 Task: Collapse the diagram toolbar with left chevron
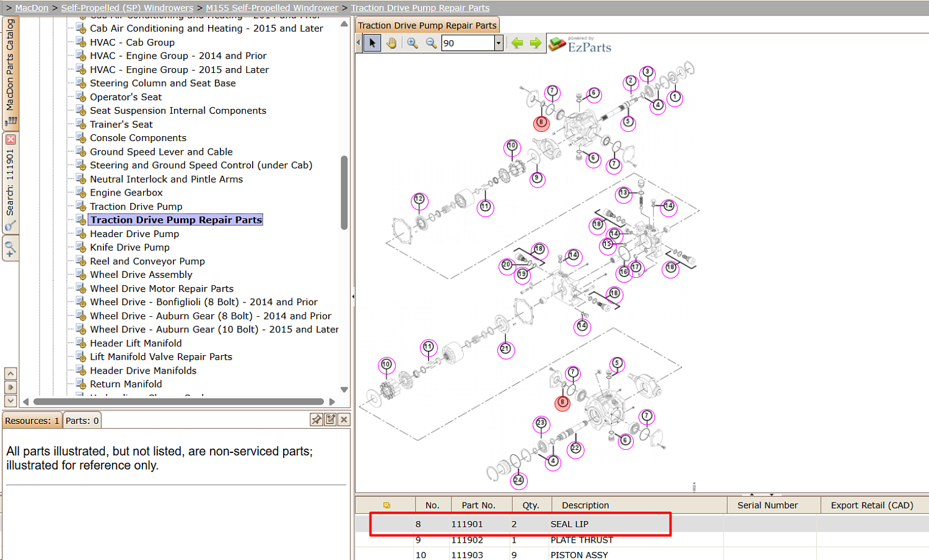(358, 43)
